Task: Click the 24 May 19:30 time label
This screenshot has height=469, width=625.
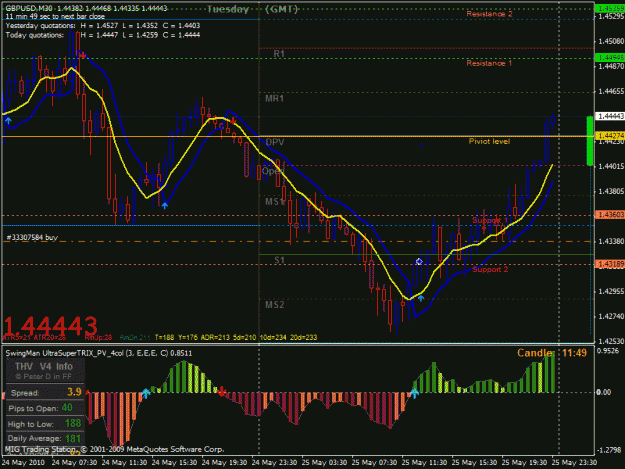Action: 224,463
